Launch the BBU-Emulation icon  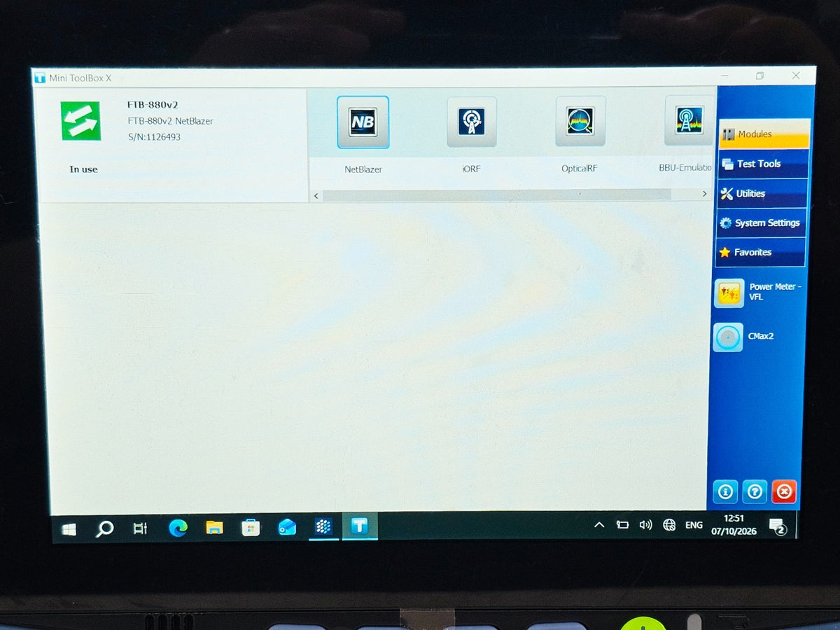[x=689, y=120]
